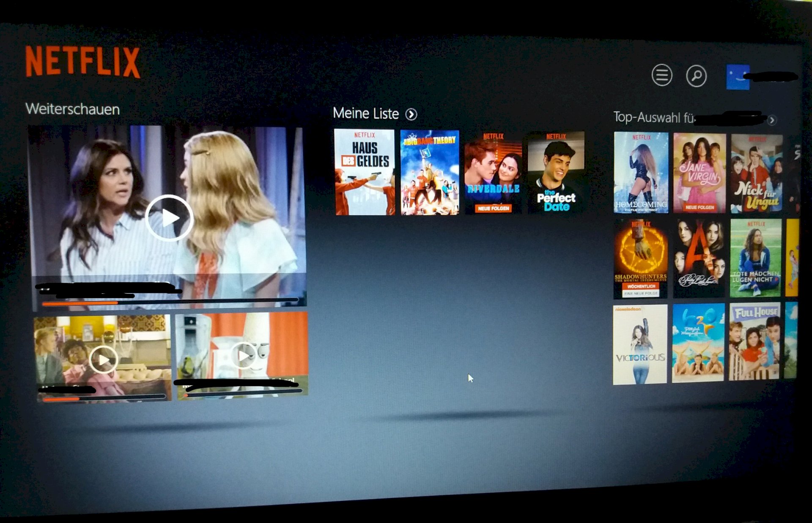Open Homecoming poster
The width and height of the screenshot is (812, 523).
[641, 173]
